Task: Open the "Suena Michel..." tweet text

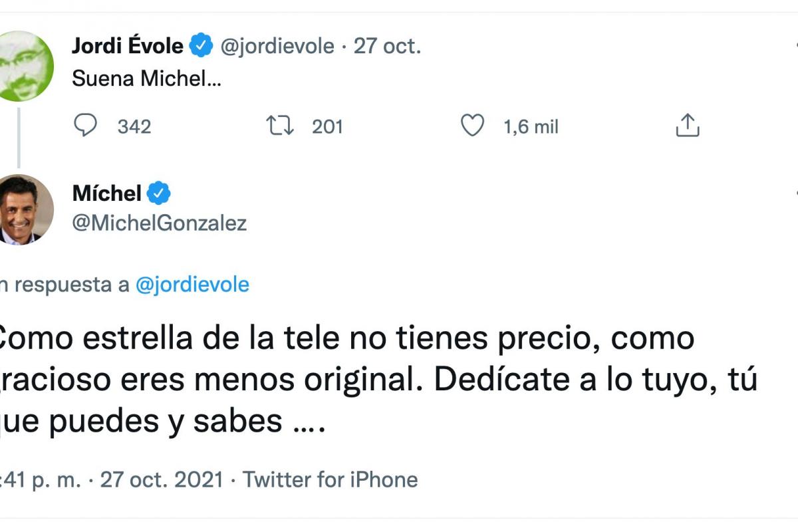Action: click(145, 78)
